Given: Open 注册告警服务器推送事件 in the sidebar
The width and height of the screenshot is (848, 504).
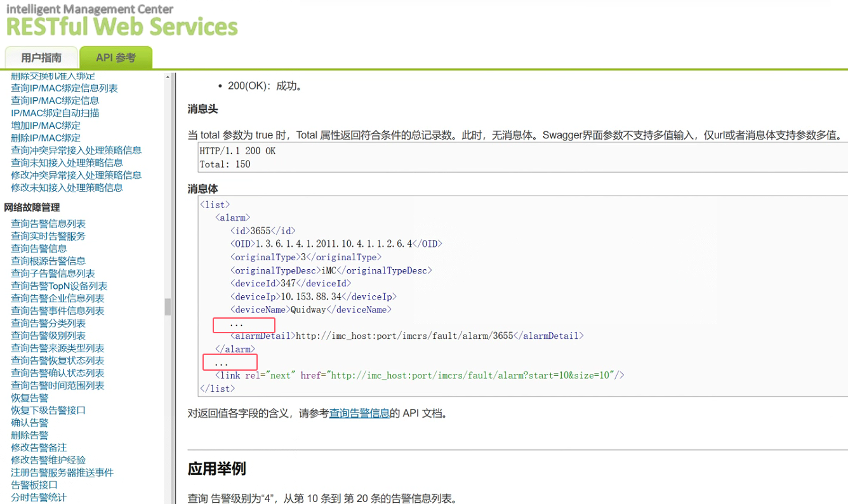Looking at the screenshot, I should click(62, 472).
